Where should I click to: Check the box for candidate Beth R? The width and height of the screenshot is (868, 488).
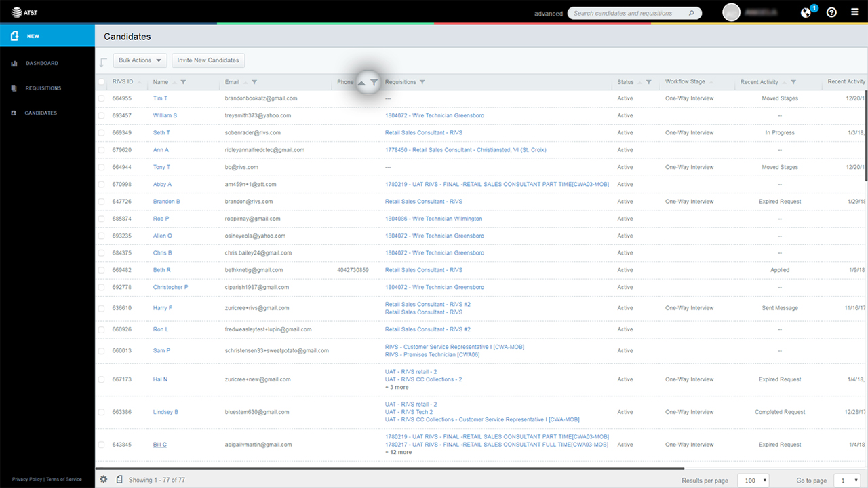click(x=102, y=270)
